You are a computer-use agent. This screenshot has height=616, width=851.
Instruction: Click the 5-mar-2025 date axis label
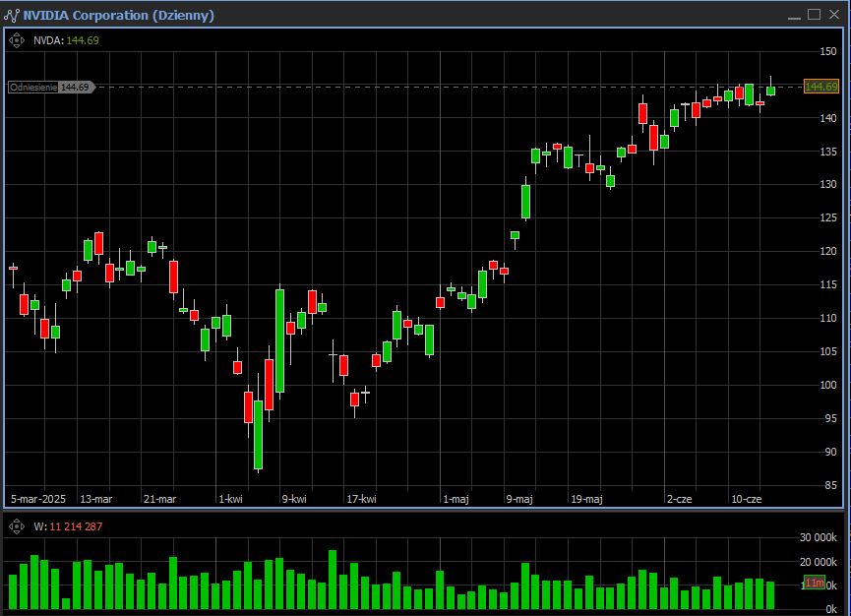[38, 499]
